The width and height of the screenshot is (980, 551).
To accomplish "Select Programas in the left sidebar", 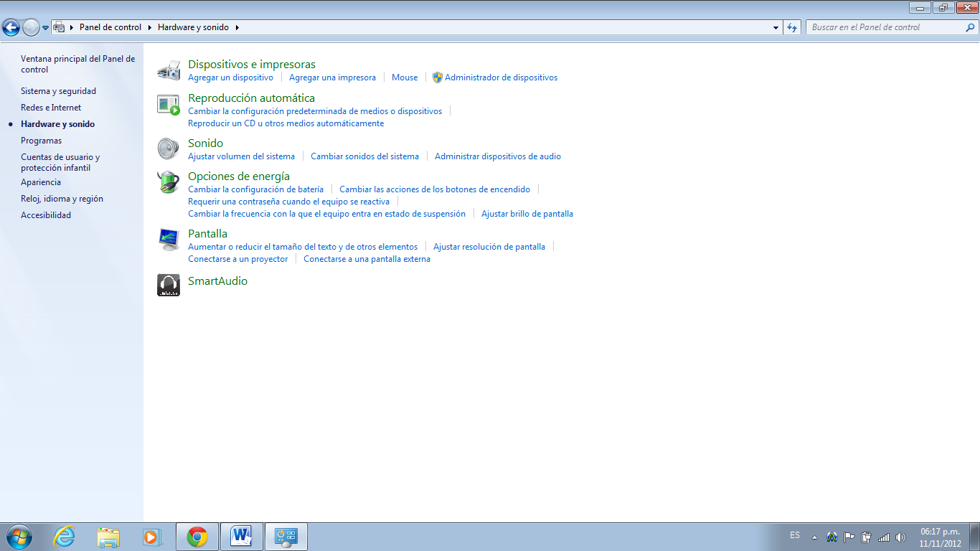I will tap(41, 141).
